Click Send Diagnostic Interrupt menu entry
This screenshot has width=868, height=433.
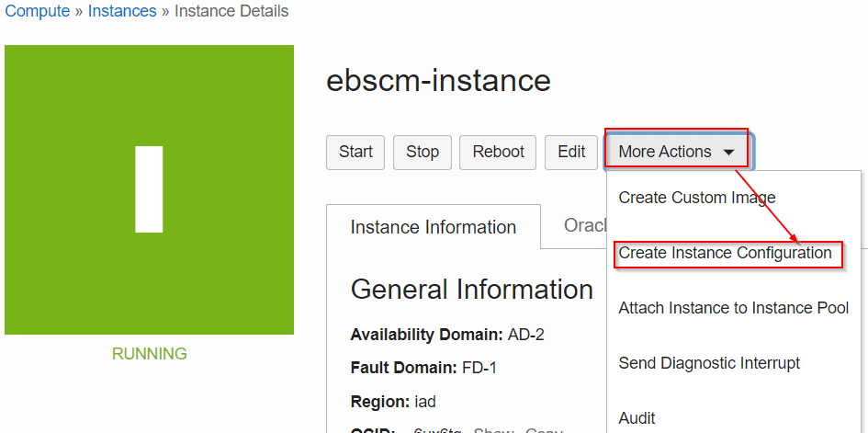[x=709, y=363]
